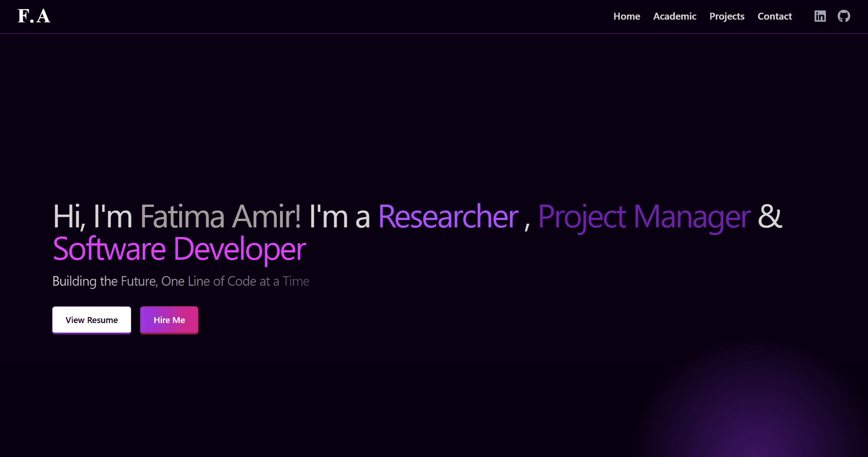Image resolution: width=868 pixels, height=457 pixels.
Task: Go to the Contact section
Action: pyautogui.click(x=774, y=16)
